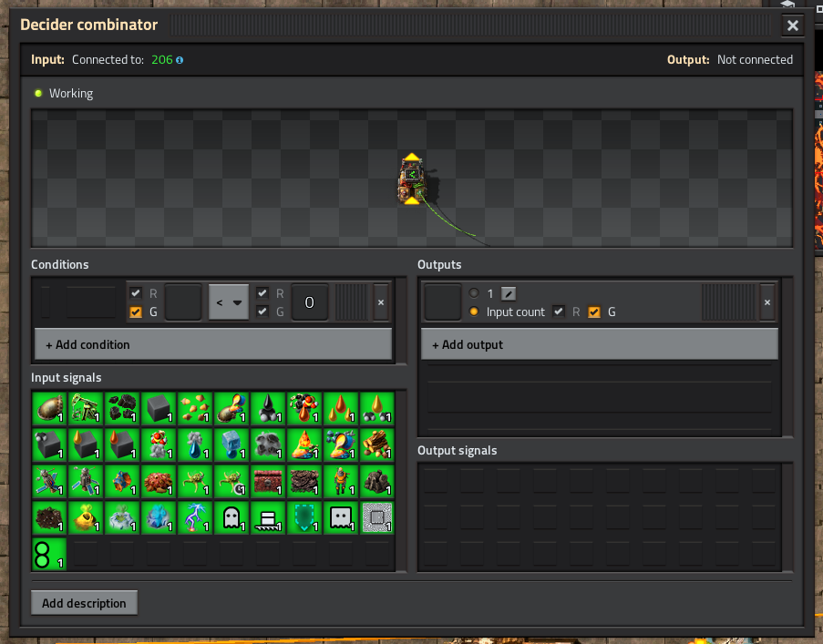This screenshot has width=823, height=644.
Task: Select the lava pyramid input signal
Action: (303, 445)
